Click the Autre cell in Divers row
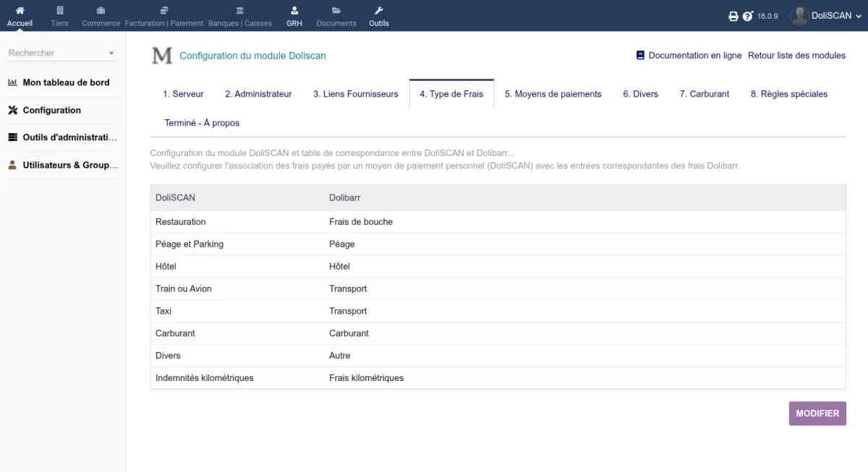Screen dimensions: 868x472 coord(340,356)
